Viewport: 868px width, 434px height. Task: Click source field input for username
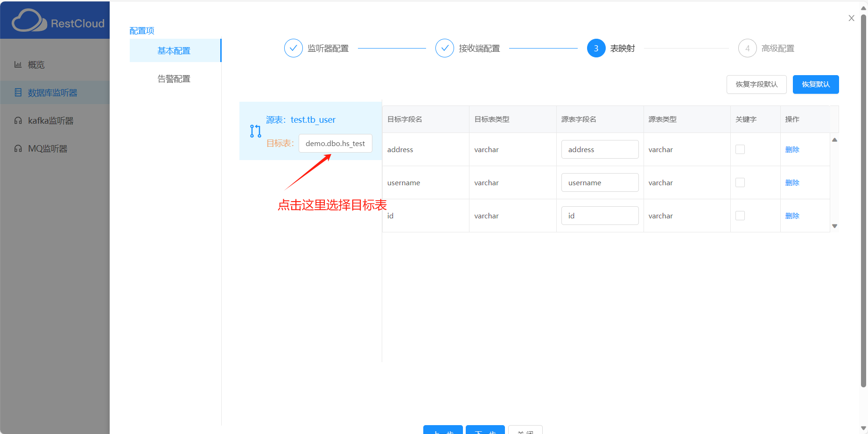[x=600, y=182]
